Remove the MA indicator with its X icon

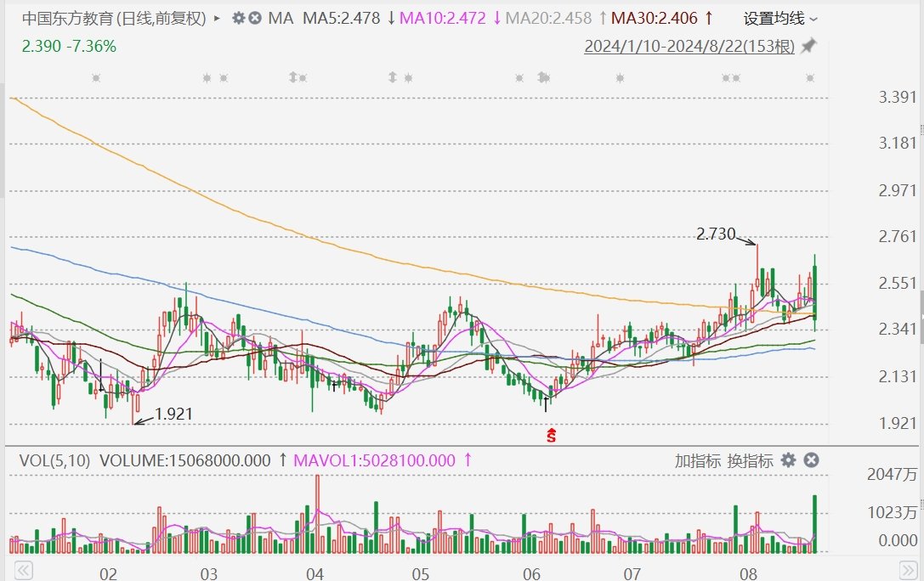pyautogui.click(x=254, y=18)
